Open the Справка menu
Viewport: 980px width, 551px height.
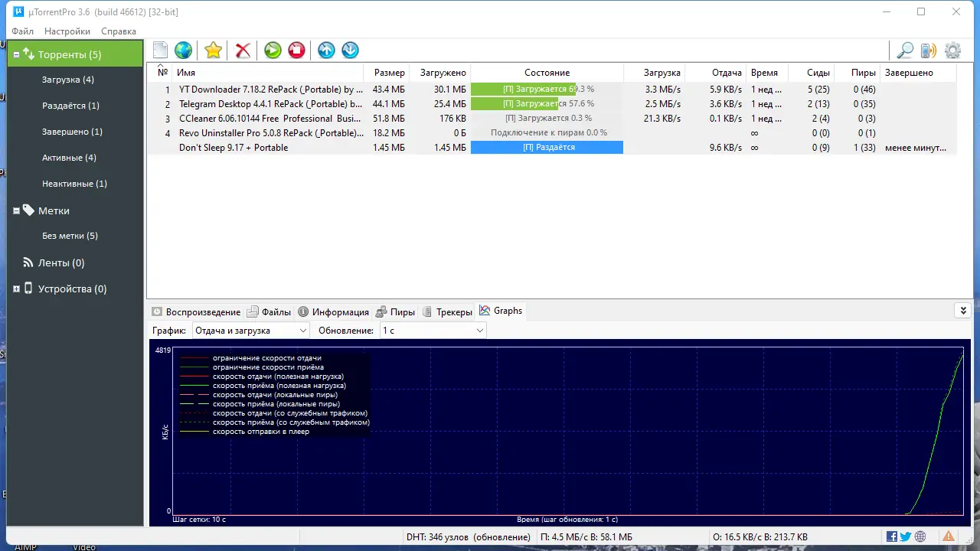(119, 31)
